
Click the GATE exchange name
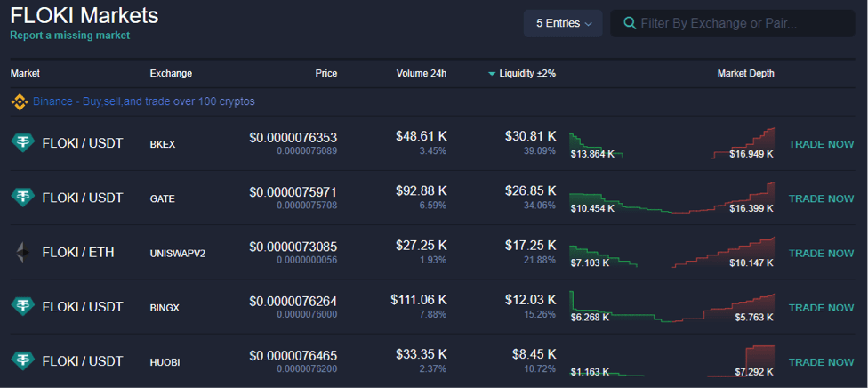(x=162, y=199)
